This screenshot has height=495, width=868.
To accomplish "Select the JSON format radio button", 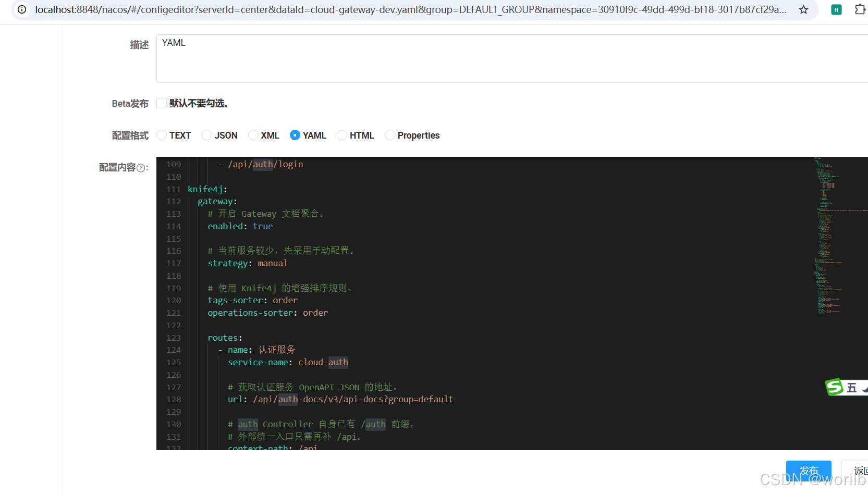I will coord(206,135).
